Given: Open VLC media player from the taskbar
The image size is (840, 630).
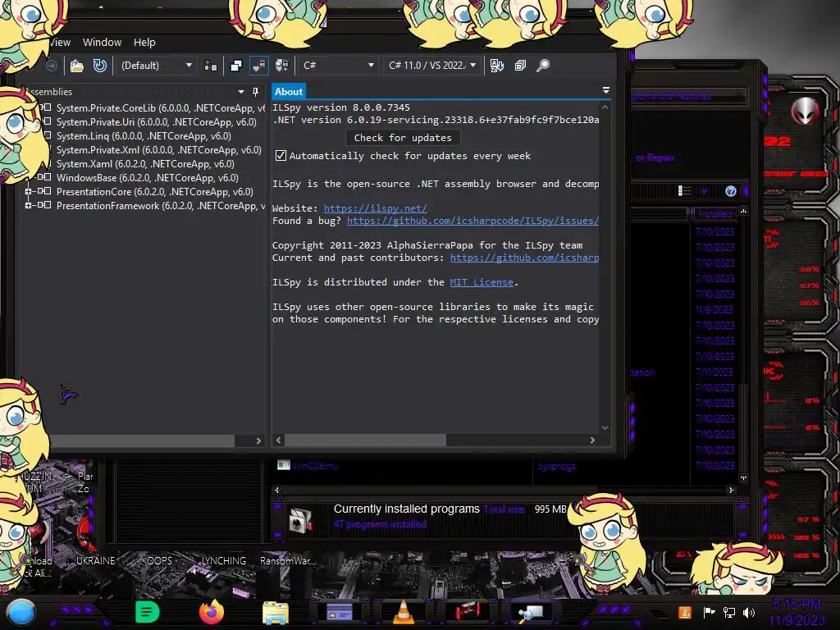Looking at the screenshot, I should click(404, 612).
